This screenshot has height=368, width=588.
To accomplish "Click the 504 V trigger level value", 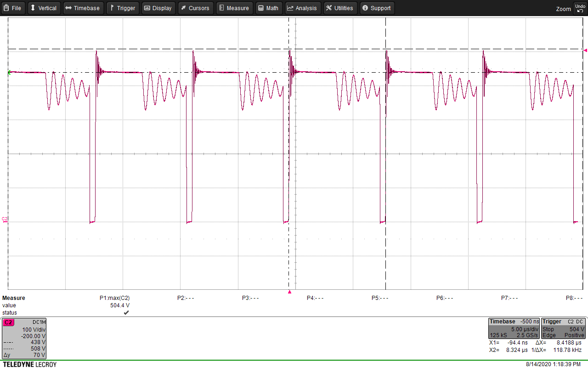I will click(x=577, y=329).
